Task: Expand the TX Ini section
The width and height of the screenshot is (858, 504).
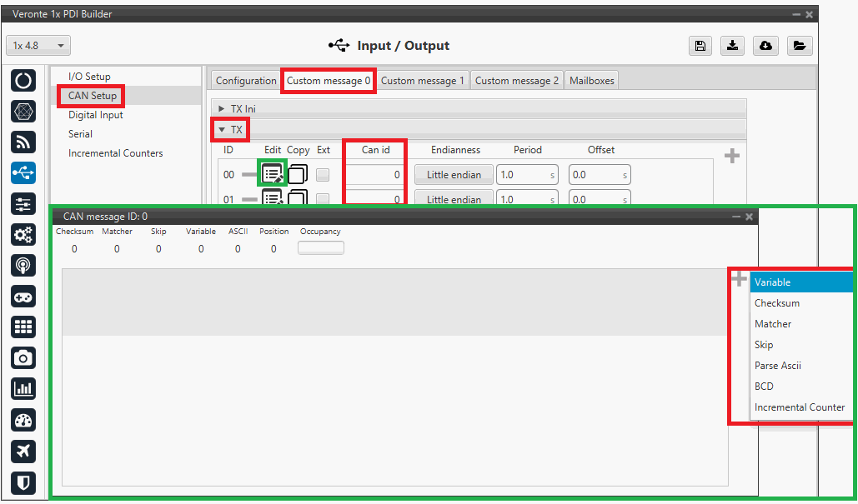Action: [x=222, y=109]
